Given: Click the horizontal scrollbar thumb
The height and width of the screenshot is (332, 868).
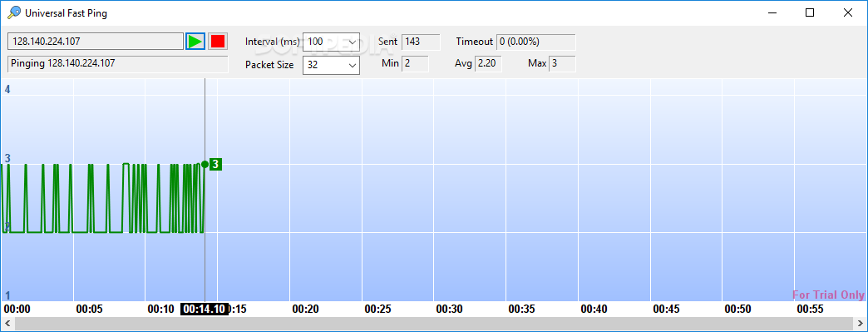Looking at the screenshot, I should (x=434, y=323).
